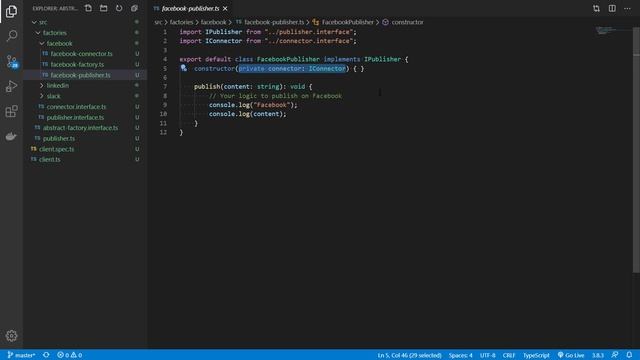The height and width of the screenshot is (360, 640).
Task: Open errors and warnings problems indicator
Action: click(x=70, y=355)
